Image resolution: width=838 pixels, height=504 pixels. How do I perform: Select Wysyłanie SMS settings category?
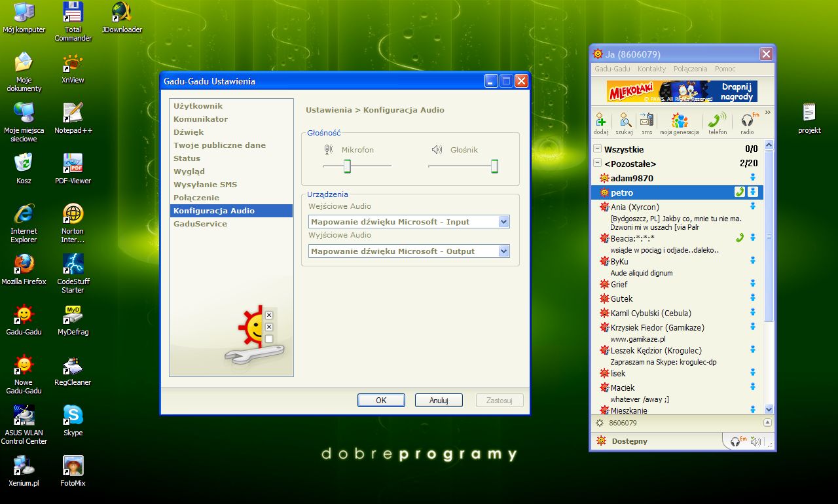pos(231,185)
